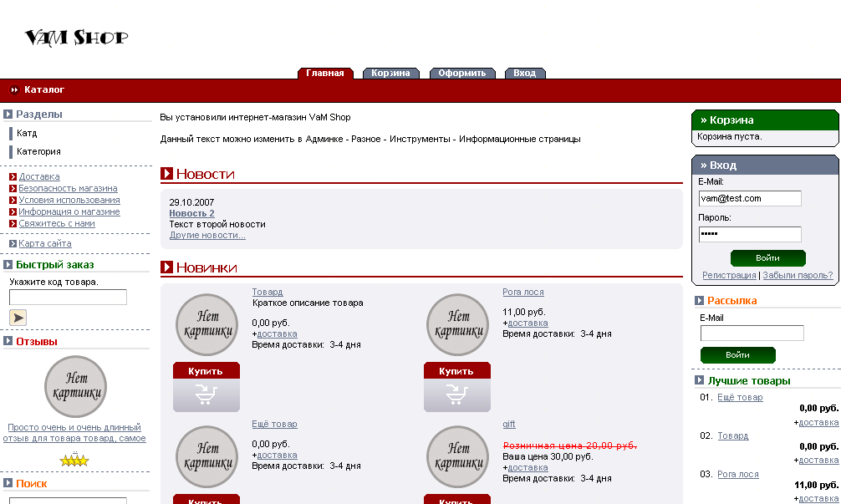
Task: Open the Доставка info link
Action: (x=39, y=177)
